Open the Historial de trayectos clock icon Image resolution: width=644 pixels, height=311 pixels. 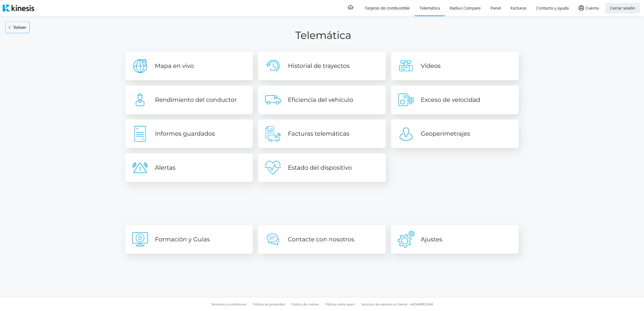click(273, 66)
